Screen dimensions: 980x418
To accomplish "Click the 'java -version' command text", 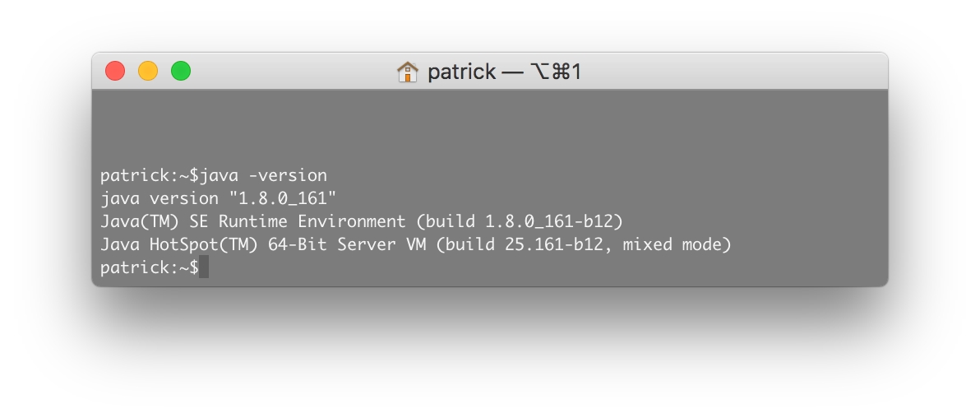I will 263,175.
